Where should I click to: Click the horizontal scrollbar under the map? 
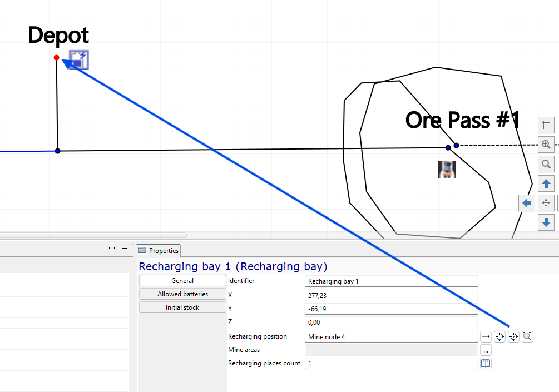coord(93,235)
